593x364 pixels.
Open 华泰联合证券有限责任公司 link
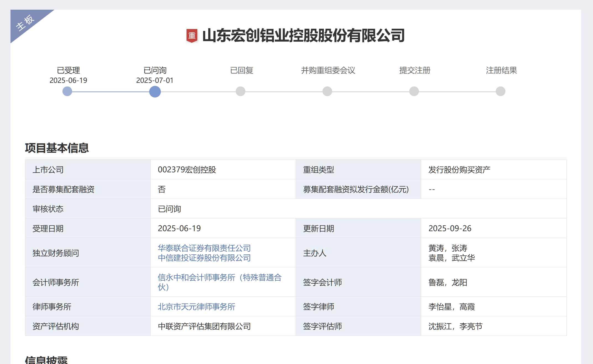click(x=204, y=248)
